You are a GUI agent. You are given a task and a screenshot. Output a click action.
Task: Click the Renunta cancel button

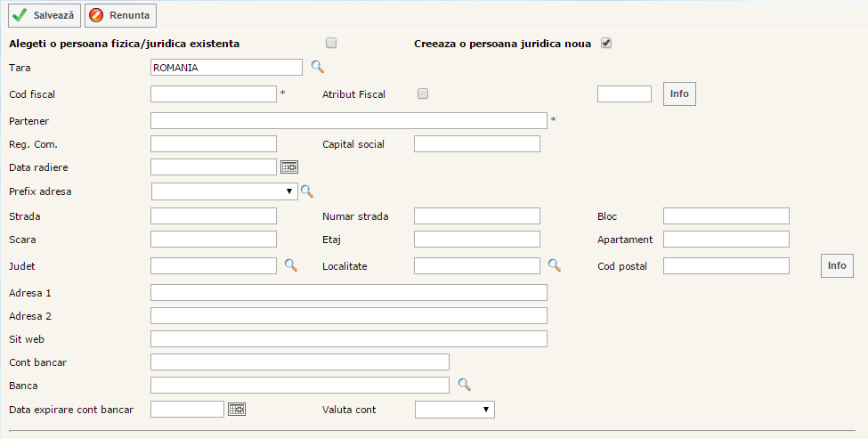[120, 15]
